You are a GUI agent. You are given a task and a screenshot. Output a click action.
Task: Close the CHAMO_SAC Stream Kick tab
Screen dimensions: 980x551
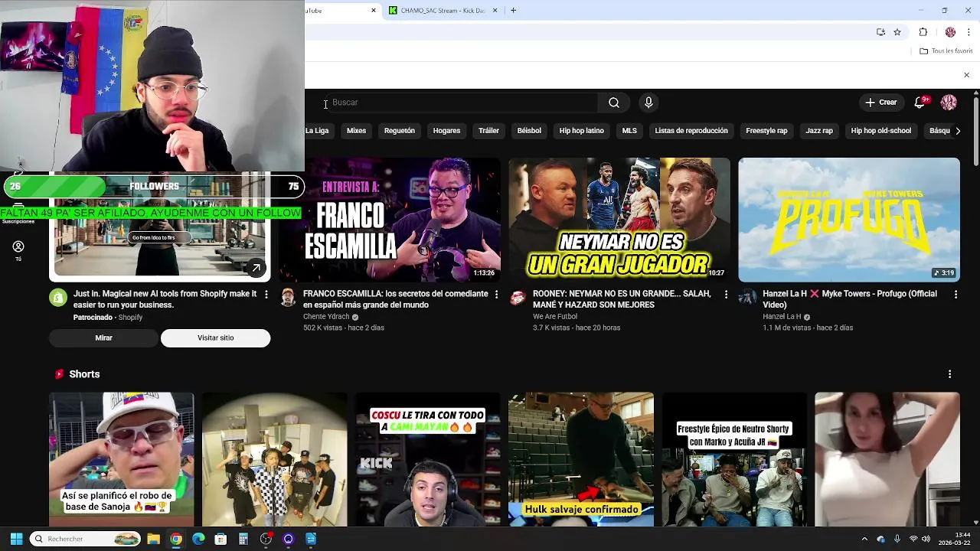pyautogui.click(x=495, y=10)
